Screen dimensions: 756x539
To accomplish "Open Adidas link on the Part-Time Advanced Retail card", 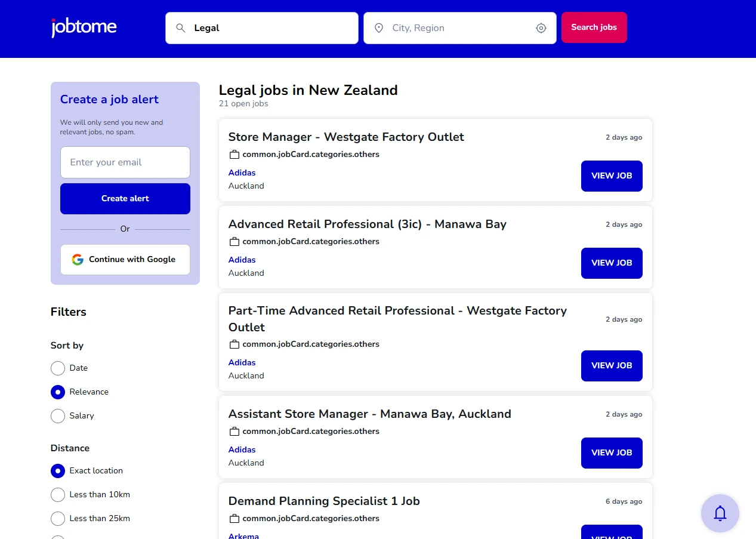I will pos(242,363).
